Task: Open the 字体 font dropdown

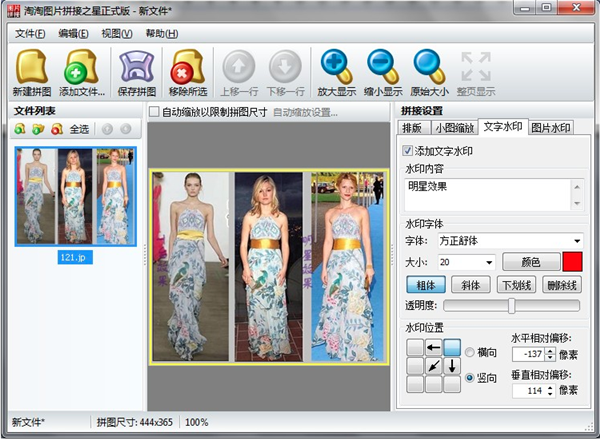Action: coord(578,241)
